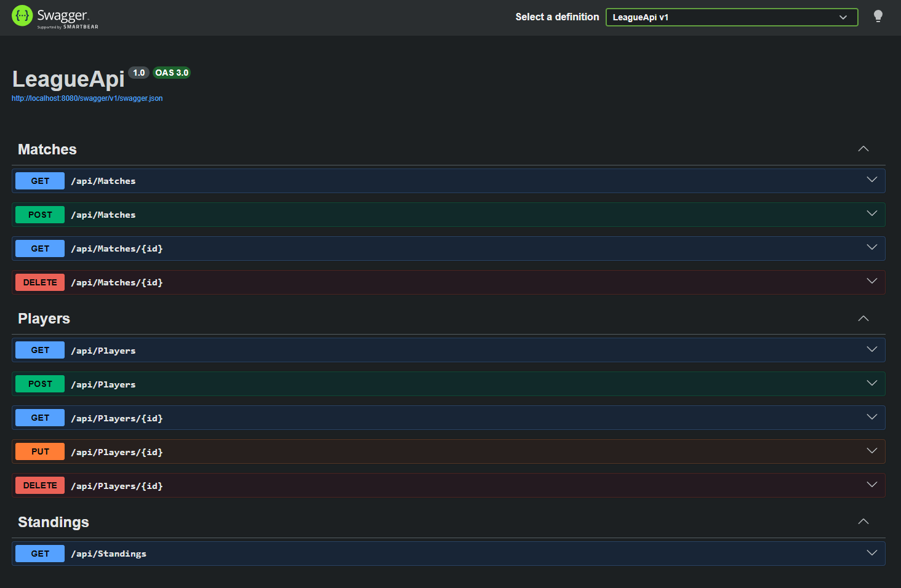Click DELETE badge for /api/Matches/{id}

click(x=40, y=282)
